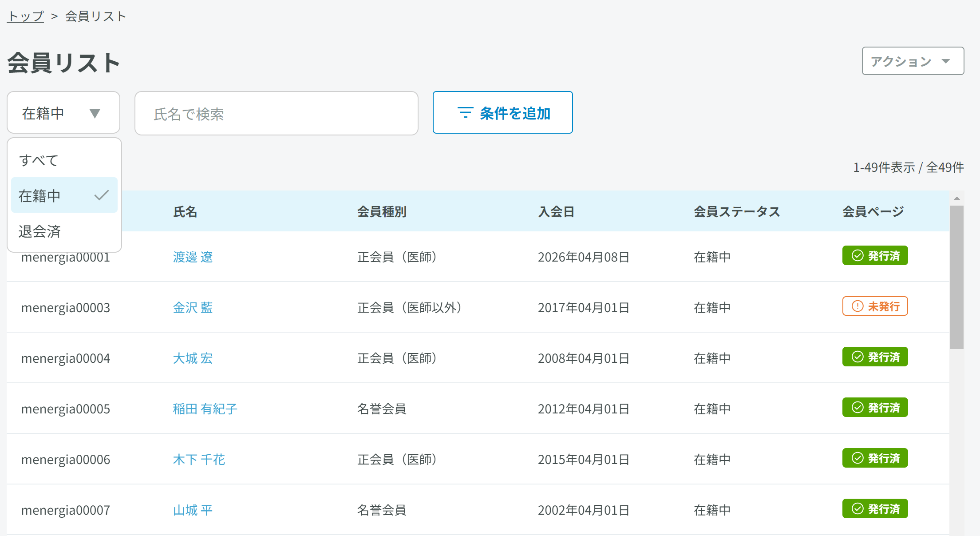Choose the highlighted 在籍中 option

64,195
